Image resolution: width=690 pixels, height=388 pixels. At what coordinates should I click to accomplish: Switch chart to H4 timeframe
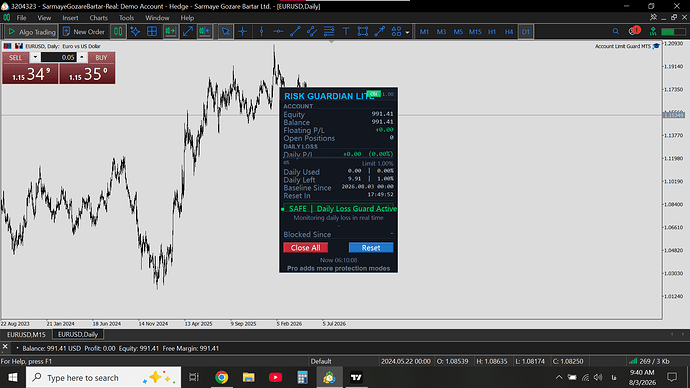(x=509, y=32)
